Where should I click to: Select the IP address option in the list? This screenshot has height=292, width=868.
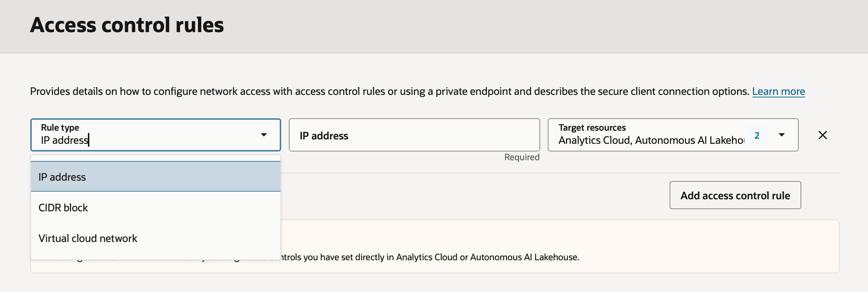click(156, 177)
